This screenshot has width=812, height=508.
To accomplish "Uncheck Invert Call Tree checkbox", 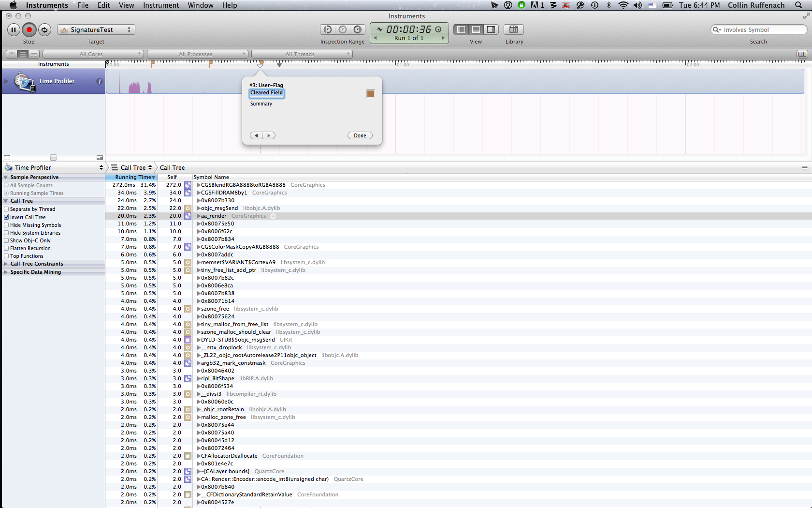I will point(6,217).
